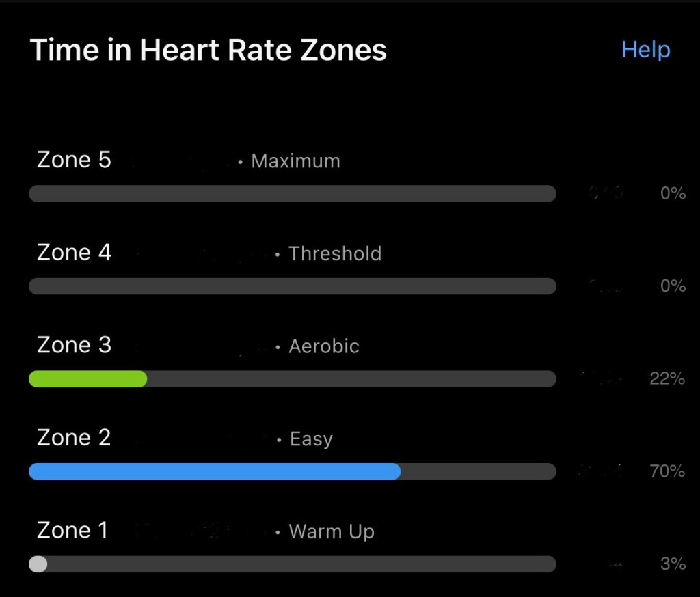Select the 22% value for Zone 3
The width and height of the screenshot is (700, 597).
667,379
